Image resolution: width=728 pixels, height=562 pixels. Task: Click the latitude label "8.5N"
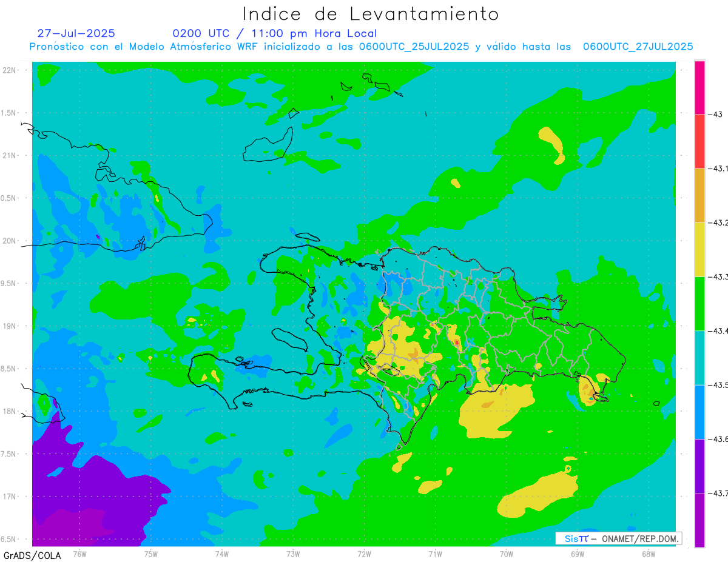[x=8, y=369]
